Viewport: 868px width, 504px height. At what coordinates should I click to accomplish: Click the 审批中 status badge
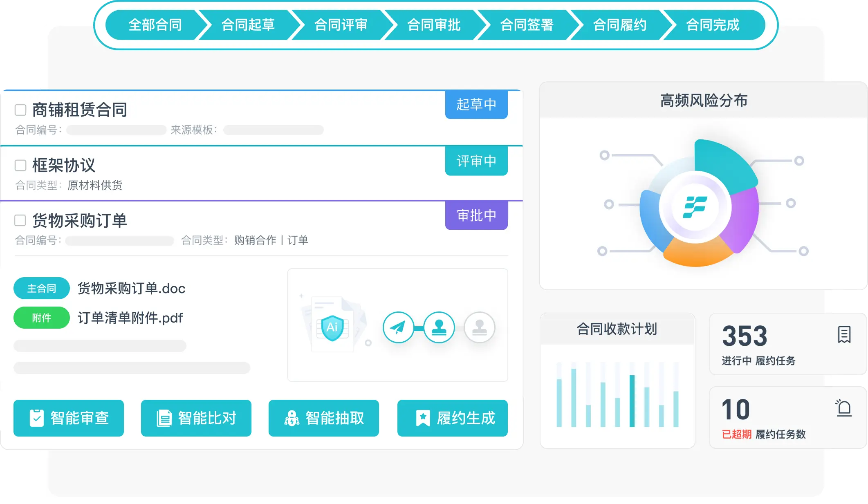pos(476,215)
